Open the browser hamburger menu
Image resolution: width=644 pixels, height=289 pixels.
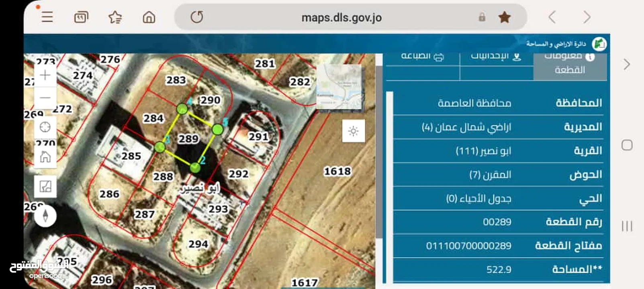point(47,17)
